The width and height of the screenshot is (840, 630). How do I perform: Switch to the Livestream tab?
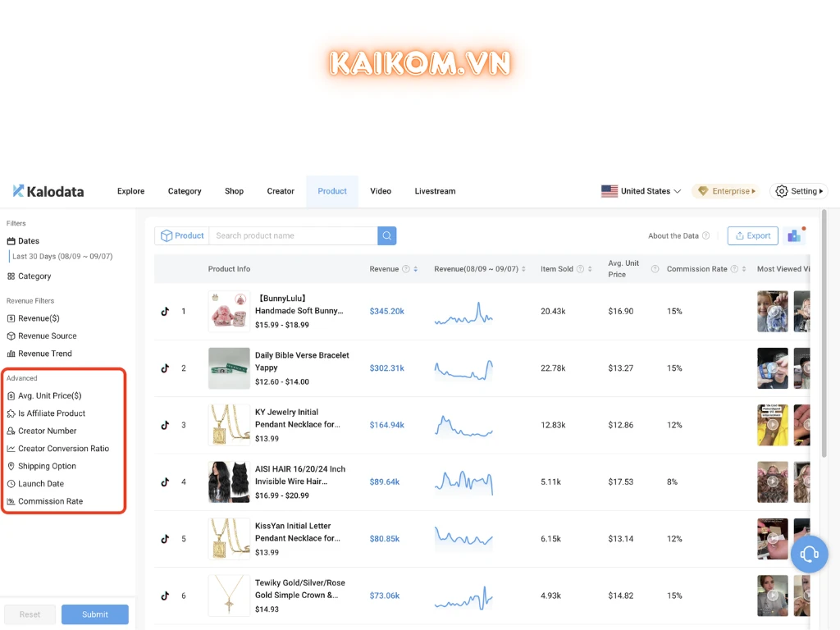pos(435,191)
